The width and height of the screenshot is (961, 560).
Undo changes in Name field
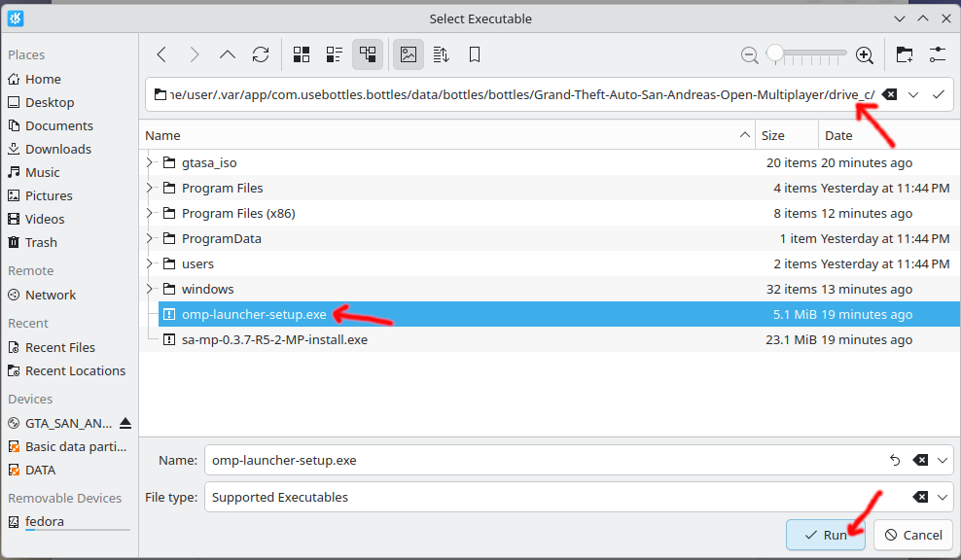coord(896,460)
